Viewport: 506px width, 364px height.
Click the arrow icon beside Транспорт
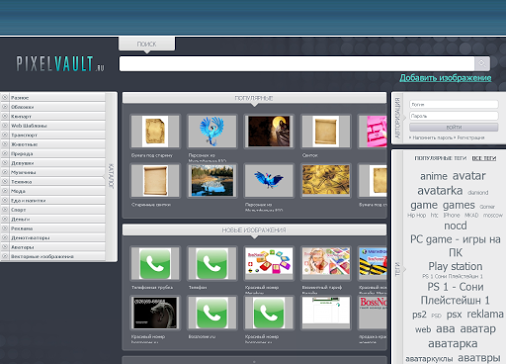5,135
